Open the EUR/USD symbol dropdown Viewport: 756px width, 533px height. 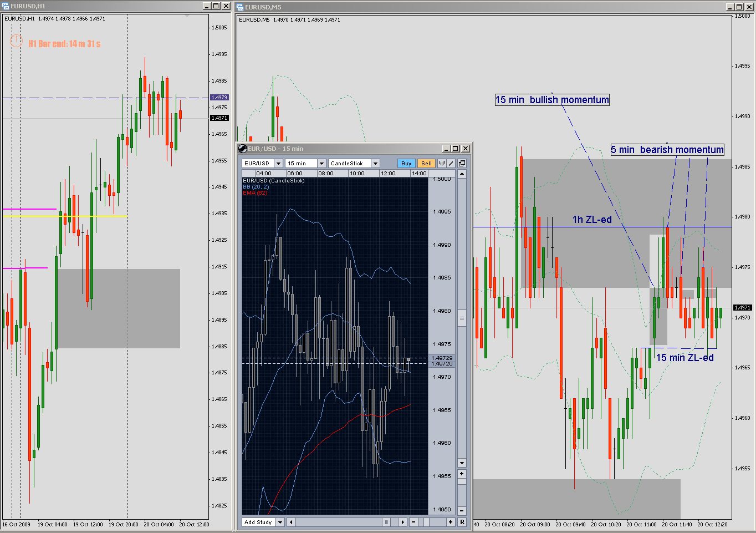tap(278, 163)
